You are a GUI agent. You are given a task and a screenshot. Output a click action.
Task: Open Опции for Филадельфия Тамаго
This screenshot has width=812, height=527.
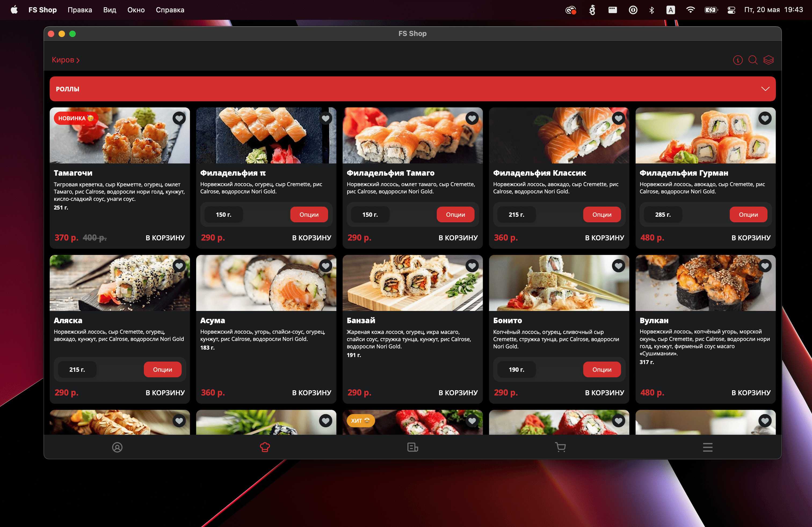coord(455,215)
